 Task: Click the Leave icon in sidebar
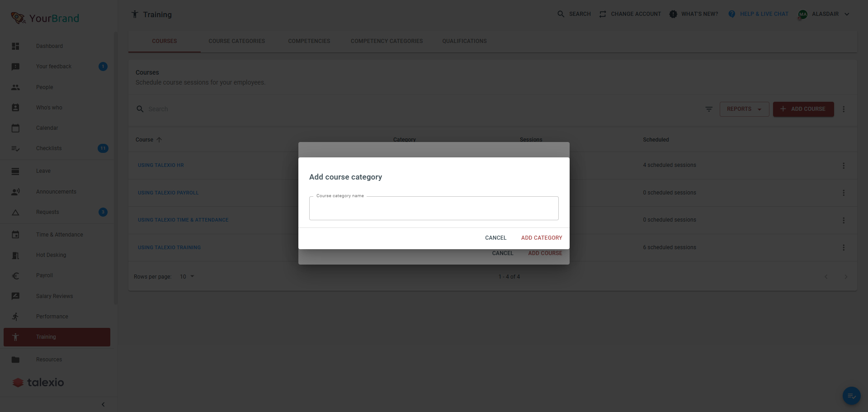15,171
